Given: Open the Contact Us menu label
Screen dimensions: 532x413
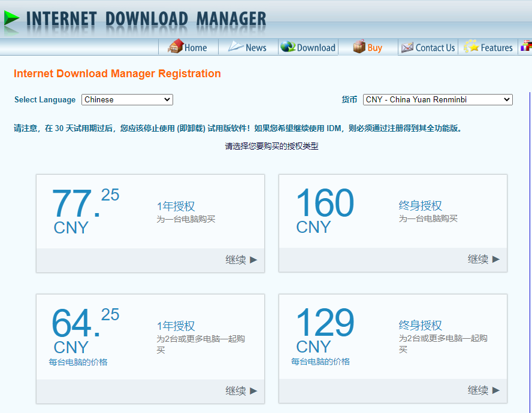Looking at the screenshot, I should [435, 48].
